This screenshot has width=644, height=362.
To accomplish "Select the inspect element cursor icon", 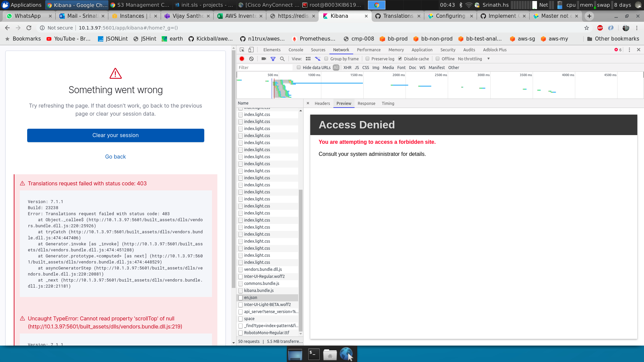I will 241,50.
